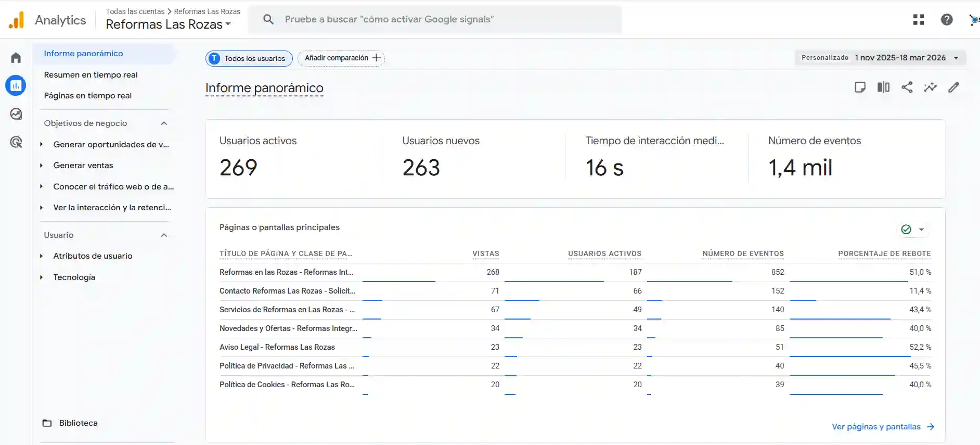Collapse the Usuario section
The width and height of the screenshot is (980, 445).
coord(164,235)
